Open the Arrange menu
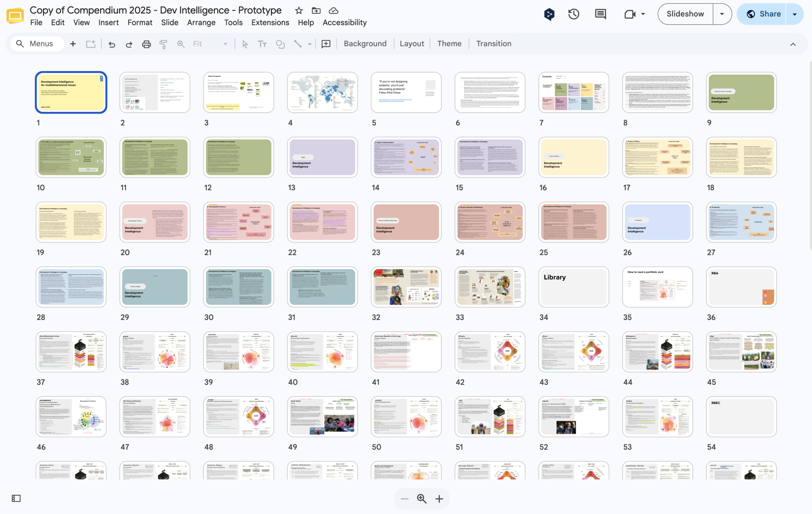 (201, 22)
